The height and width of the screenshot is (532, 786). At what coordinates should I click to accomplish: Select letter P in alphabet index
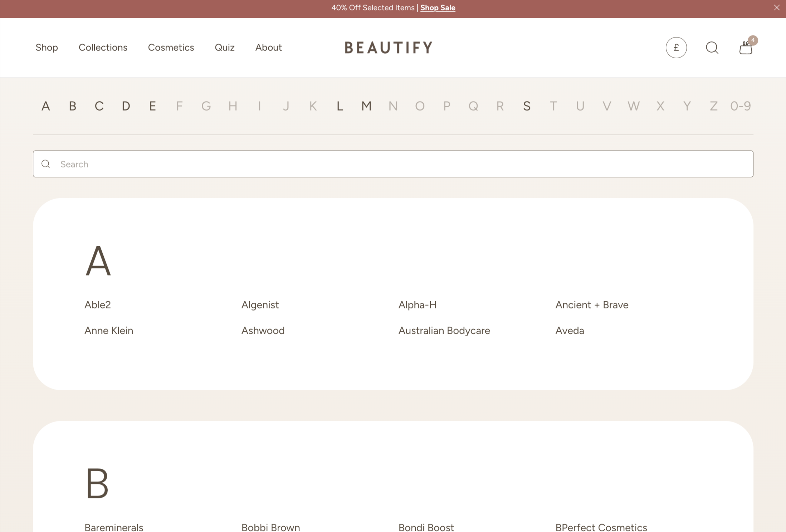point(446,106)
